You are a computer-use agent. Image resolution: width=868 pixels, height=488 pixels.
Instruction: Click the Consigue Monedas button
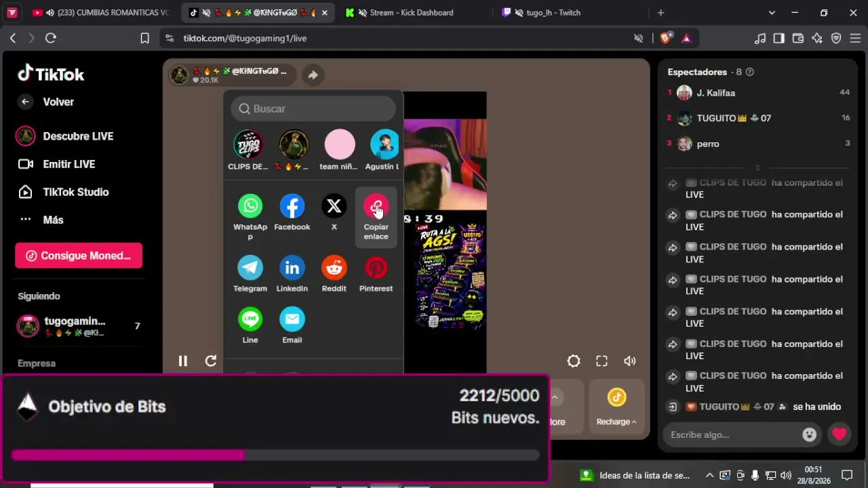click(x=79, y=256)
